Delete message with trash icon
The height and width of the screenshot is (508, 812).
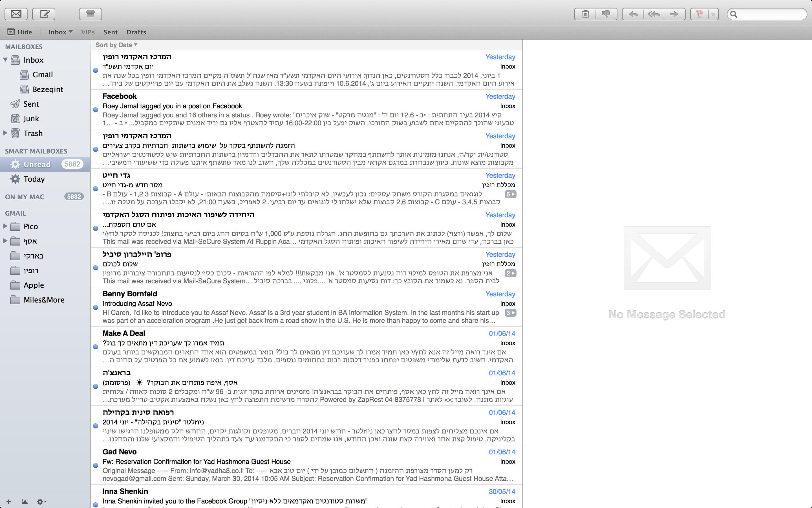pos(585,14)
